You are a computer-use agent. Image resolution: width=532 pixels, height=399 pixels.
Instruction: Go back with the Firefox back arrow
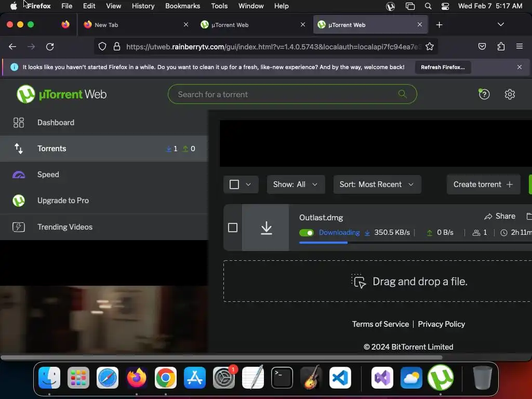(x=12, y=46)
